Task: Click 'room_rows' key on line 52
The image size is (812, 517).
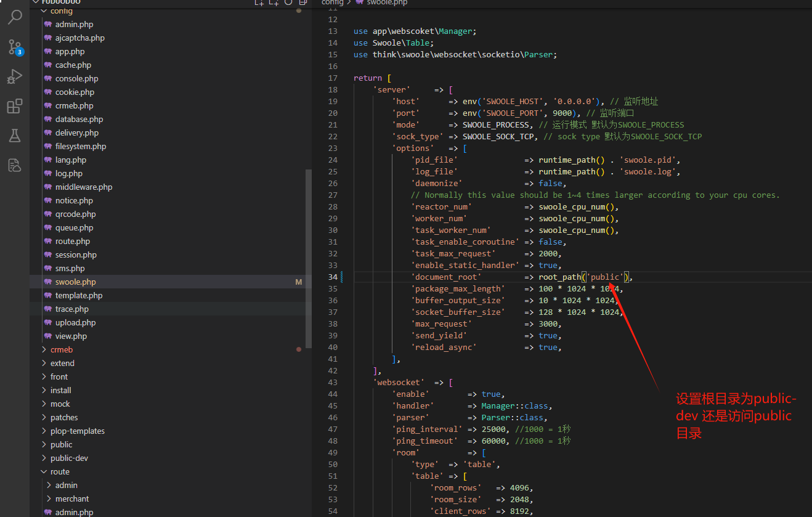Action: [455, 487]
